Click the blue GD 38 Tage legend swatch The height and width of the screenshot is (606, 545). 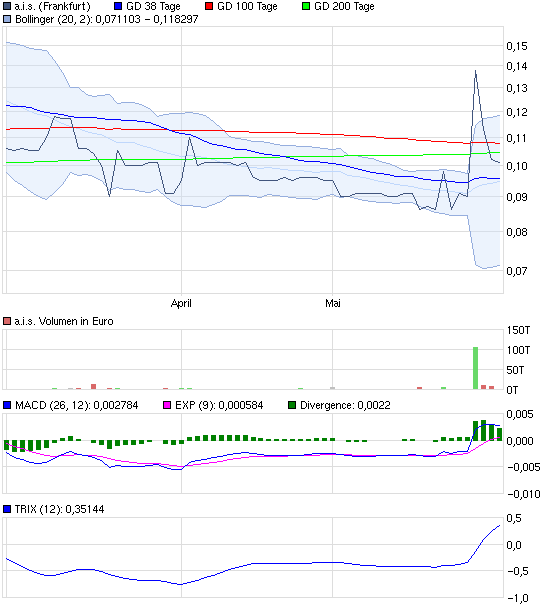click(118, 7)
